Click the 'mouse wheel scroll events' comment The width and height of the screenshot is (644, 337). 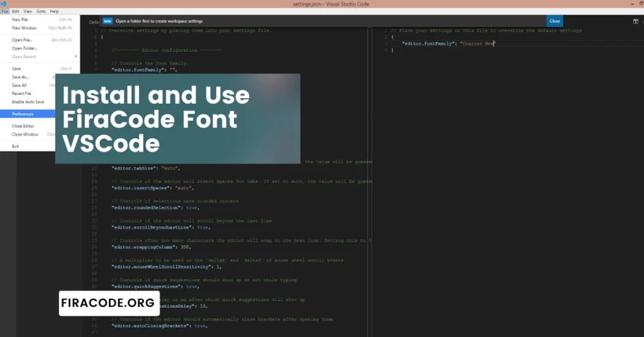227,260
